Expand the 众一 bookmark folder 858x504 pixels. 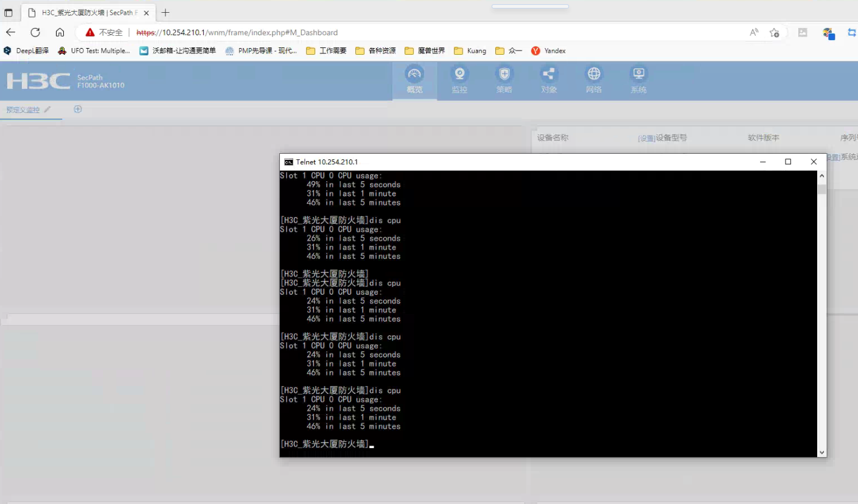coord(509,51)
